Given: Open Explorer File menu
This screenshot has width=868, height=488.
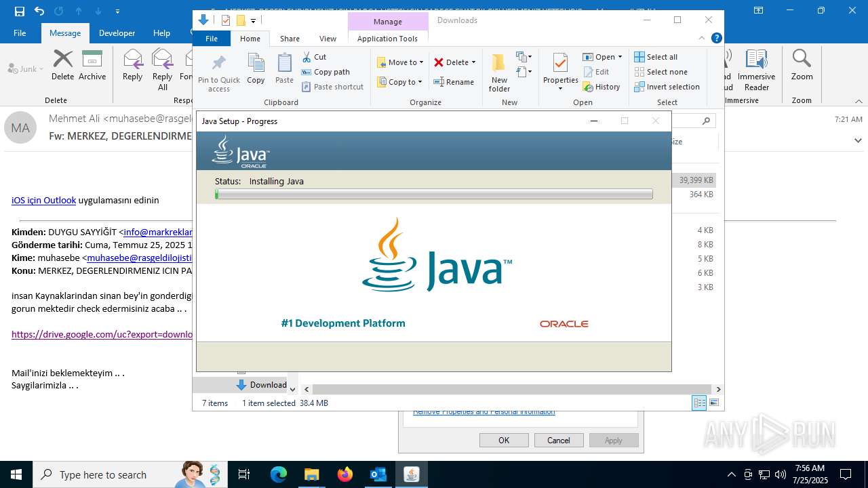Looking at the screenshot, I should [x=212, y=39].
